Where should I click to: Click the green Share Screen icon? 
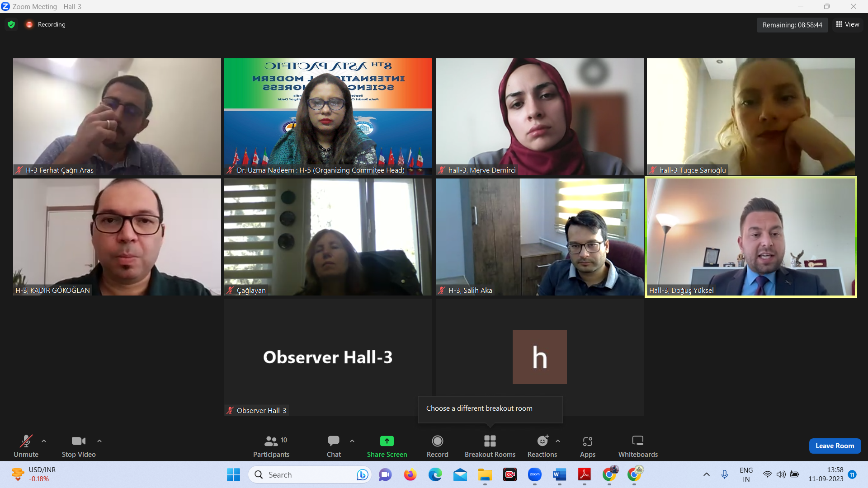click(x=387, y=441)
